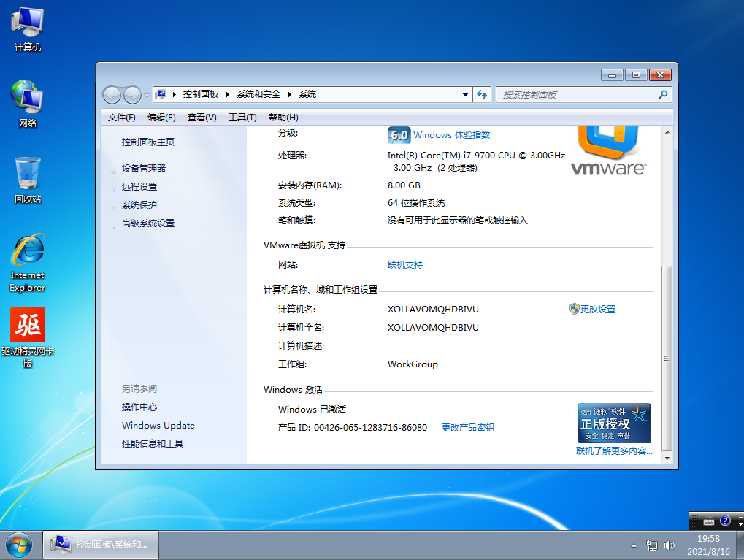The image size is (744, 560).
Task: Click the Windows 已激活 text
Action: coord(312,409)
